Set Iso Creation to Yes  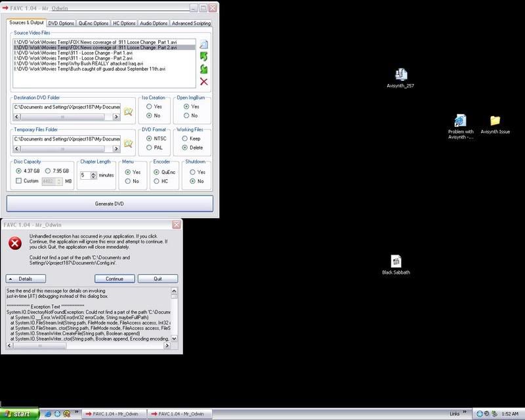[150, 106]
